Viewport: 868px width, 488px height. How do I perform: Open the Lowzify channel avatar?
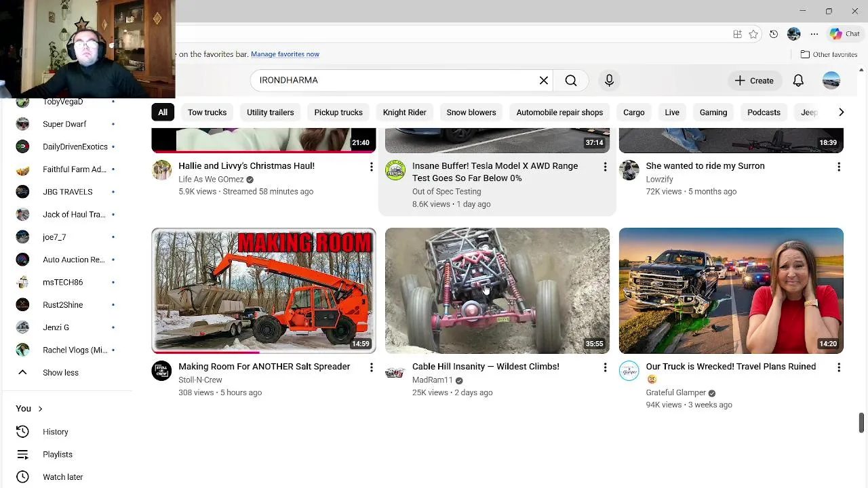click(x=629, y=170)
